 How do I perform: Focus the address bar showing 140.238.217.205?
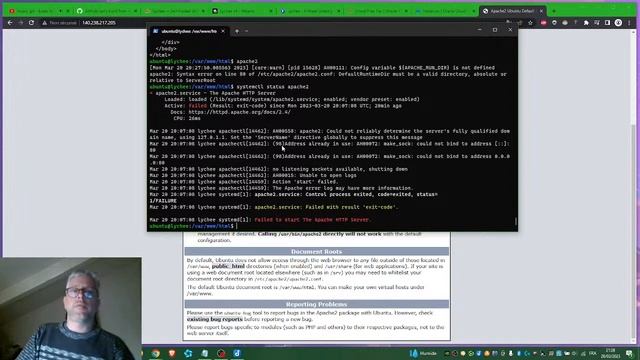click(99, 23)
